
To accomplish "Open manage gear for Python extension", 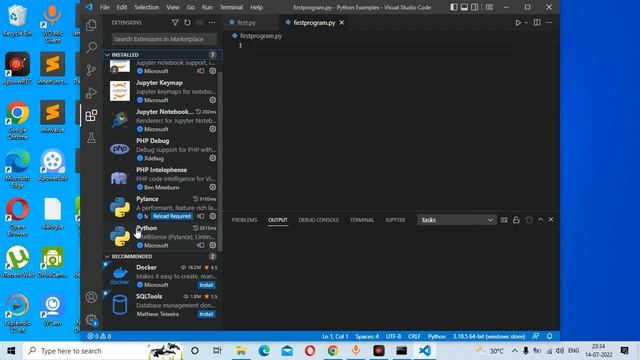I will 213,245.
